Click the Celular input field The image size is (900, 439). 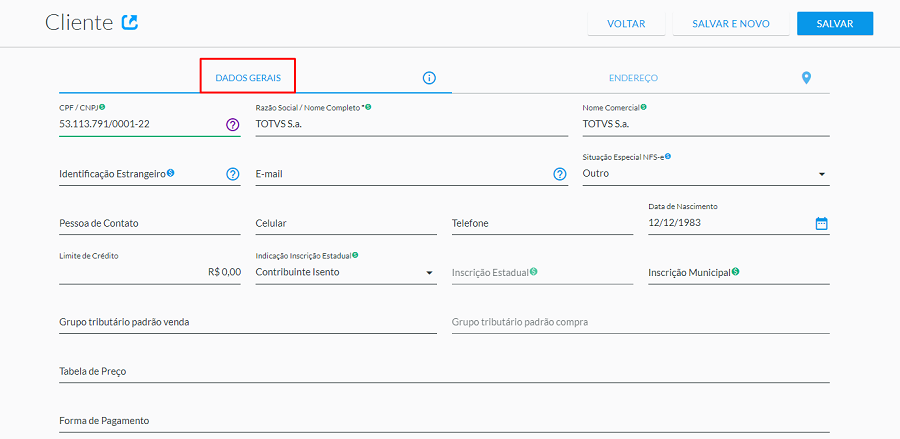(346, 223)
